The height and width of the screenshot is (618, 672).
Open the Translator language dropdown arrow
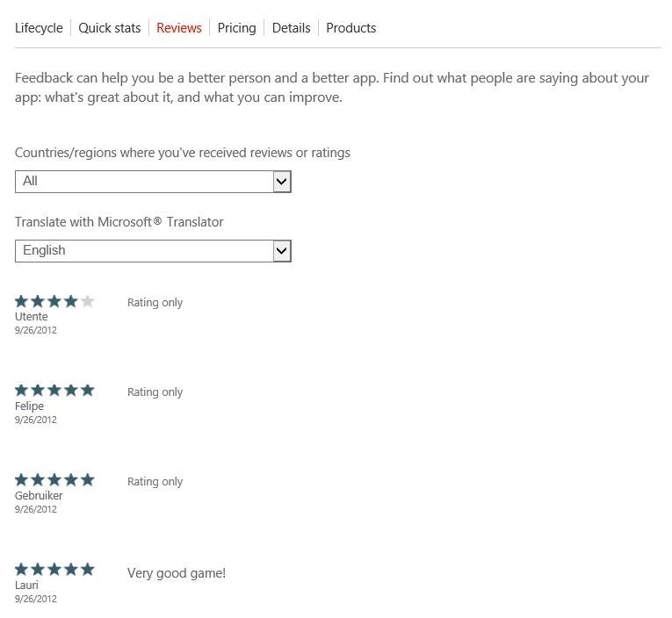coord(281,251)
